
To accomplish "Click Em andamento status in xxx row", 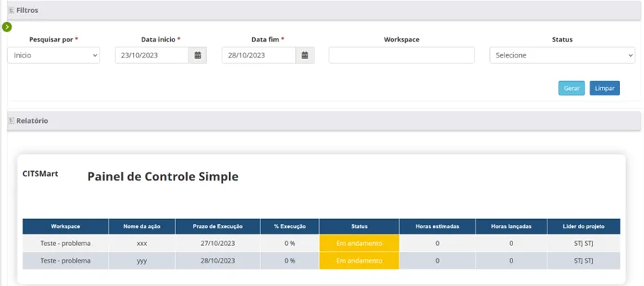I will coord(359,243).
